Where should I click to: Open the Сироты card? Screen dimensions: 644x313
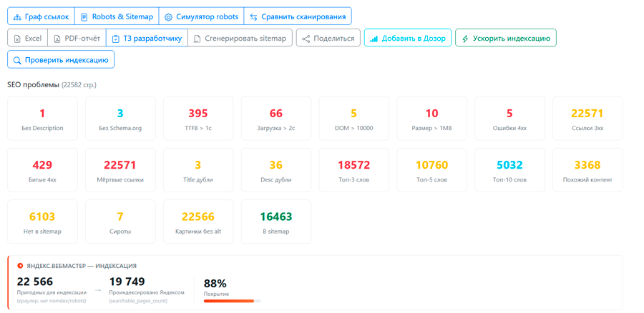[120, 222]
